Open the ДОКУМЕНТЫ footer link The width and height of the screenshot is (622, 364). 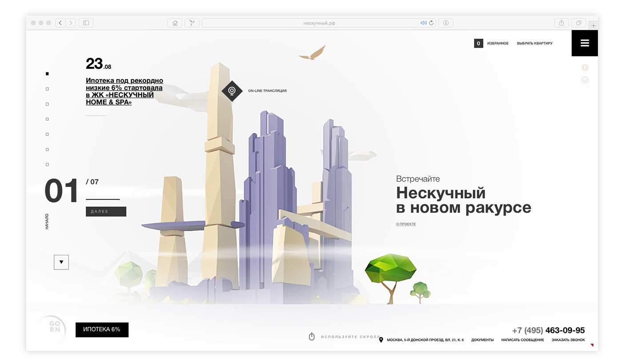pos(482,340)
